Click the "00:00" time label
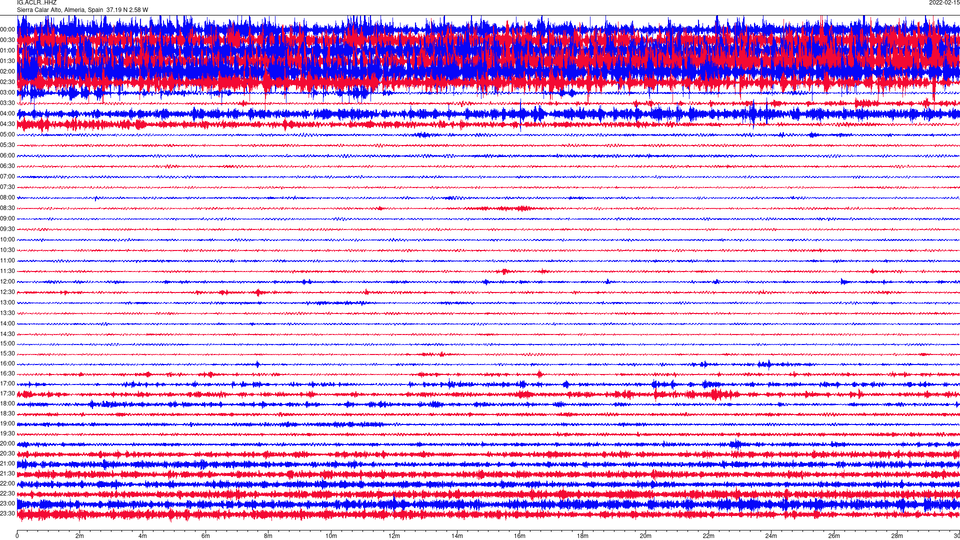The image size is (960, 540). click(x=7, y=29)
